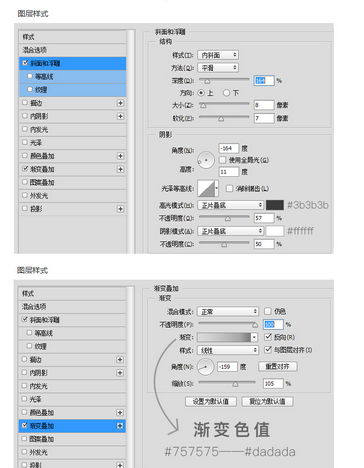This screenshot has height=468, width=364.
Task: Click the highlight 不透明度 slider at 57
Action: click(228, 219)
